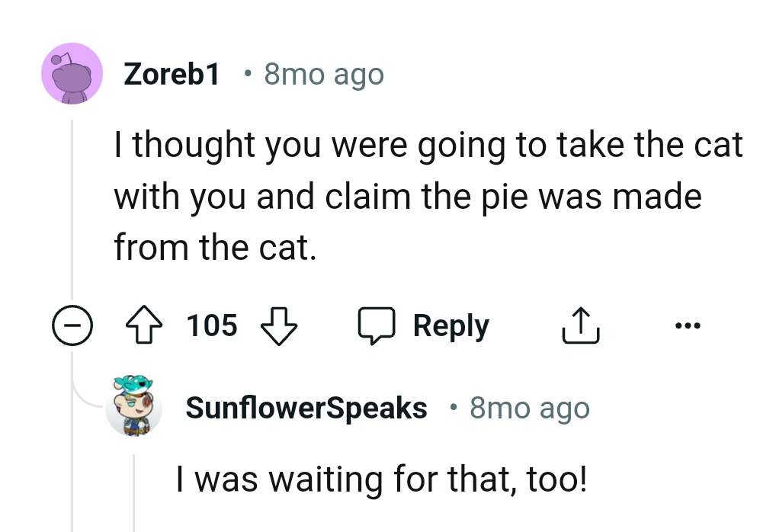Open the three-dot more options menu
Image resolution: width=776 pixels, height=532 pixels.
click(x=687, y=326)
